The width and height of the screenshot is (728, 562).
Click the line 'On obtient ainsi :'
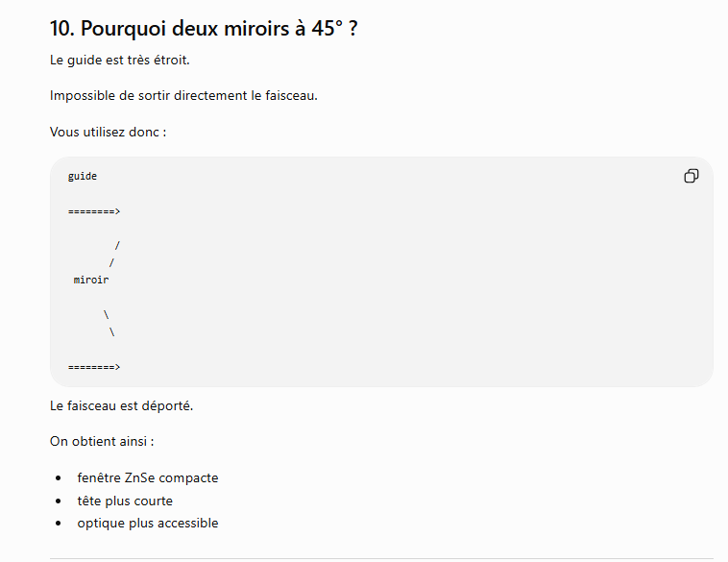[x=102, y=441]
